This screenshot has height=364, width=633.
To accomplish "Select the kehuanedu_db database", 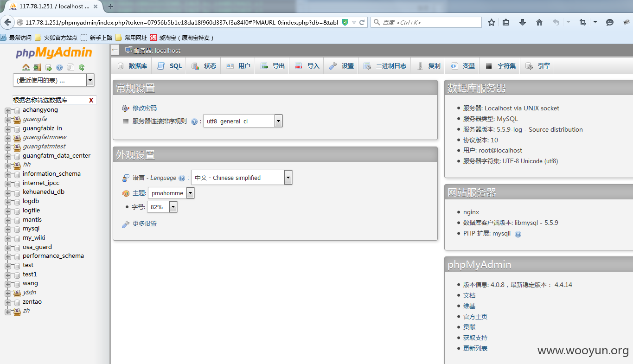I will pyautogui.click(x=44, y=192).
